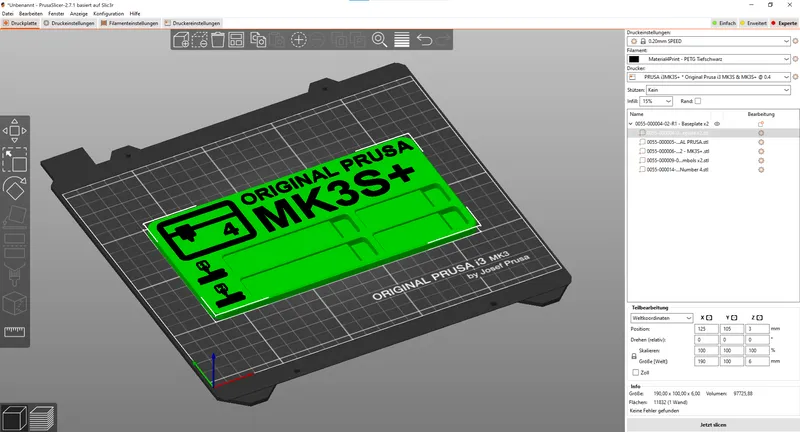The image size is (800, 432).
Task: Open the Fenster menu
Action: tap(56, 14)
